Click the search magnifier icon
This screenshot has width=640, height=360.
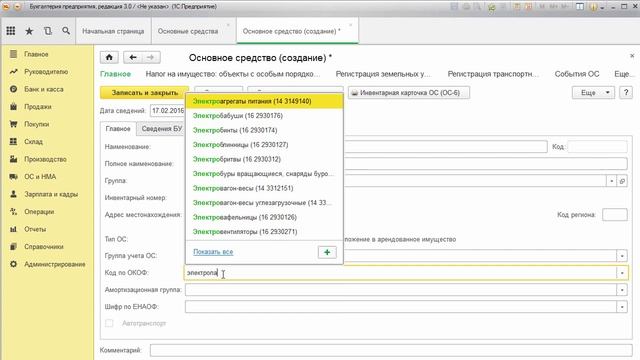point(66,31)
